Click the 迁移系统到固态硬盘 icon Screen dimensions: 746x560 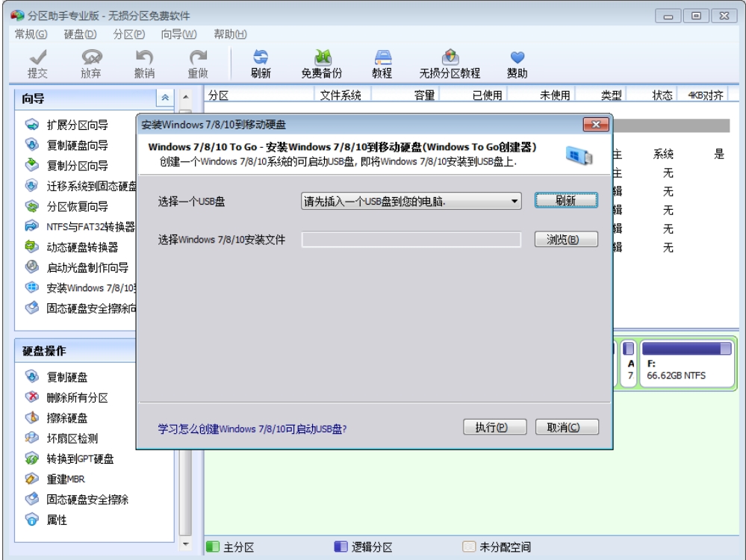pyautogui.click(x=32, y=186)
